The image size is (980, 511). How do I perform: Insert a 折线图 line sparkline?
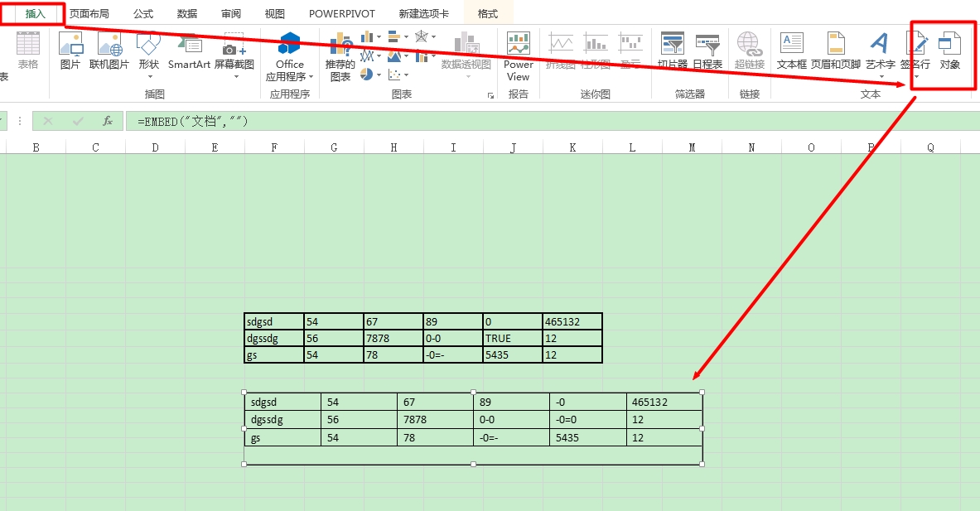(x=561, y=51)
